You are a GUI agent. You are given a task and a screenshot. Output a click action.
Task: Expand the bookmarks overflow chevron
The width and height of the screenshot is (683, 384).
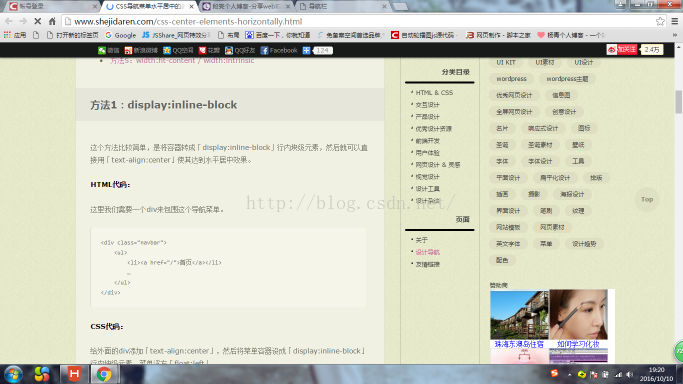click(x=675, y=35)
